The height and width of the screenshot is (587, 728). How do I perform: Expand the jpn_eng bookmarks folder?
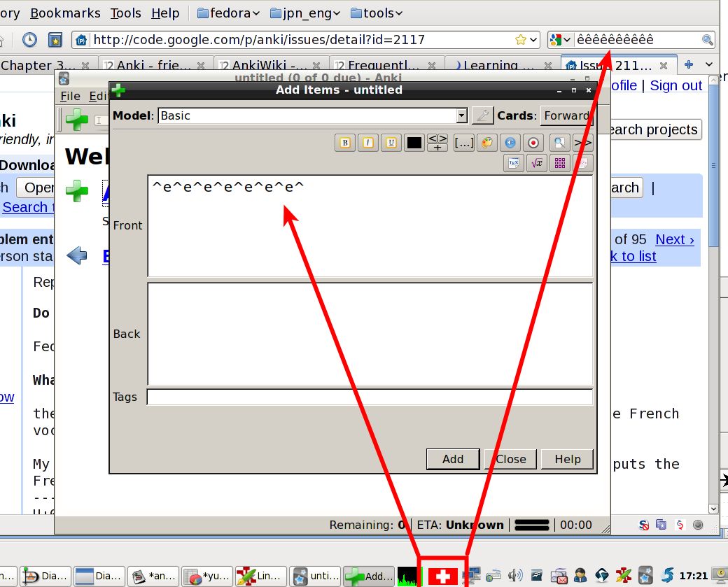[305, 13]
